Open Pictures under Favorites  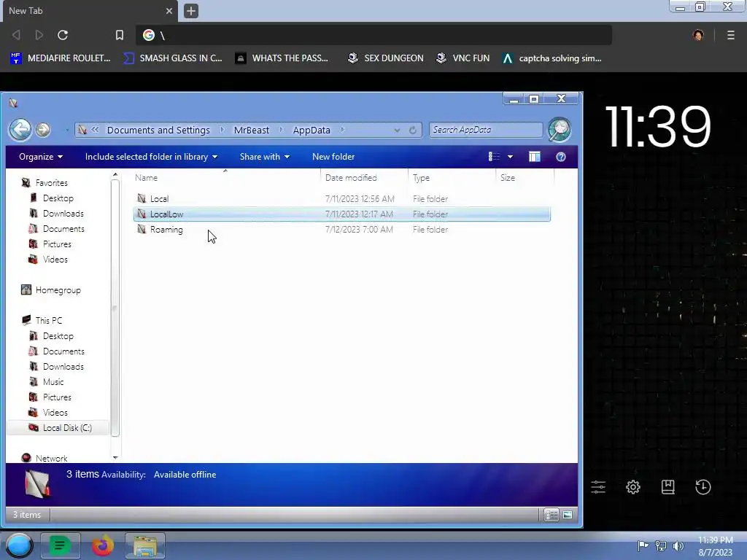tap(57, 244)
